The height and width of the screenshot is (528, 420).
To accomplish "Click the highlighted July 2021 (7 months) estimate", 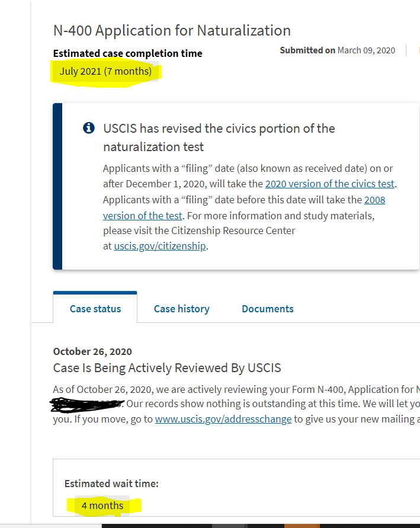I will [x=105, y=71].
